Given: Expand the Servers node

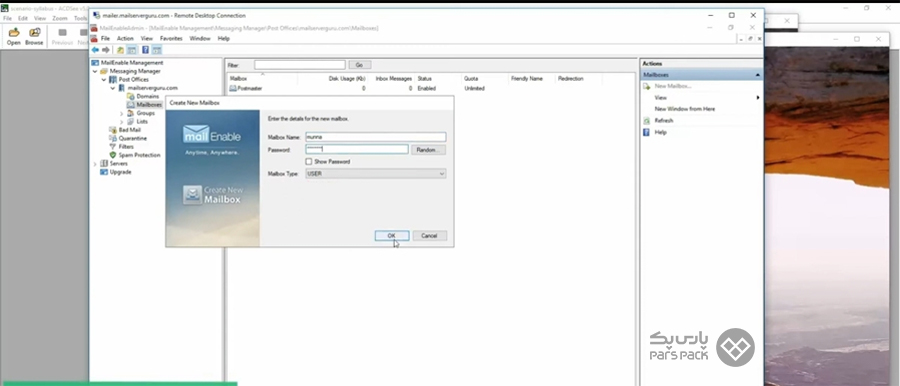Looking at the screenshot, I should click(x=95, y=164).
